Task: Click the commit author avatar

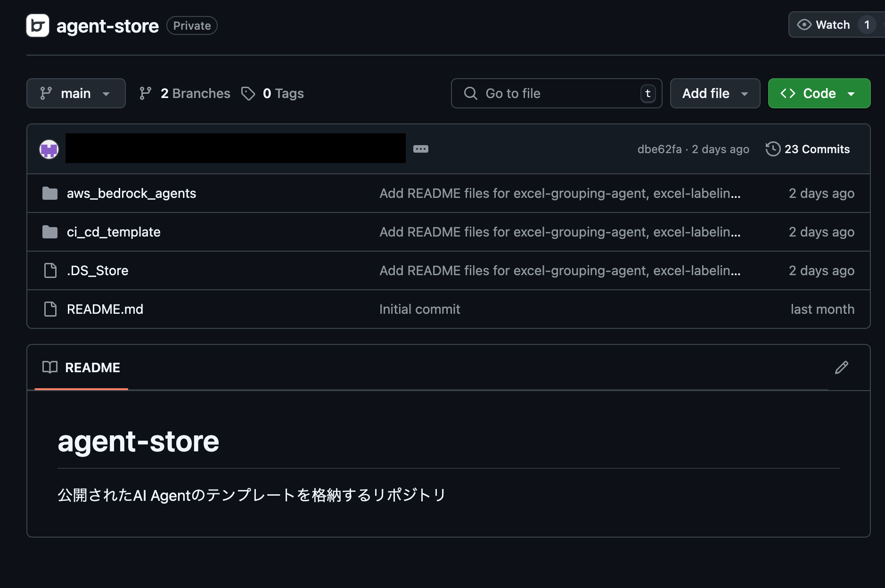Action: coord(49,149)
